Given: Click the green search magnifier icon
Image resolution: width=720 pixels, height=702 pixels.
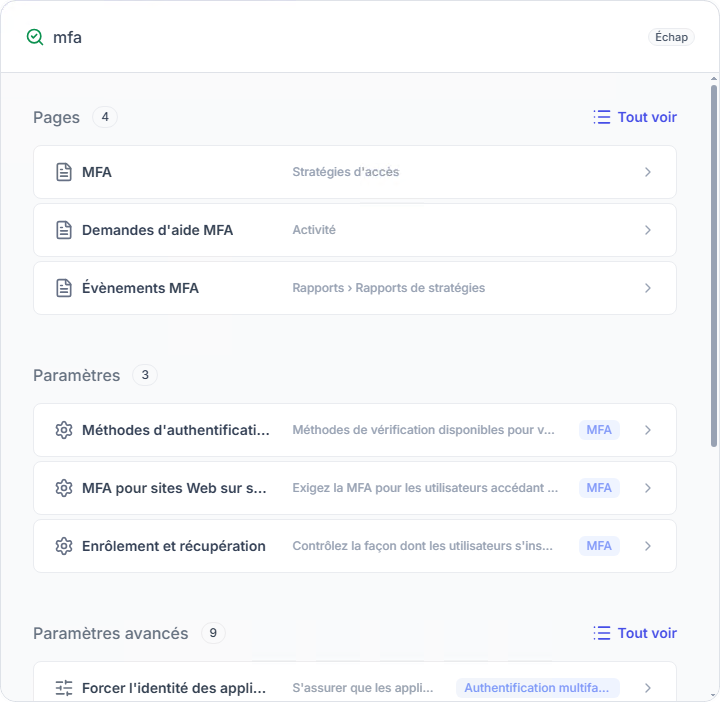Looking at the screenshot, I should 35,37.
